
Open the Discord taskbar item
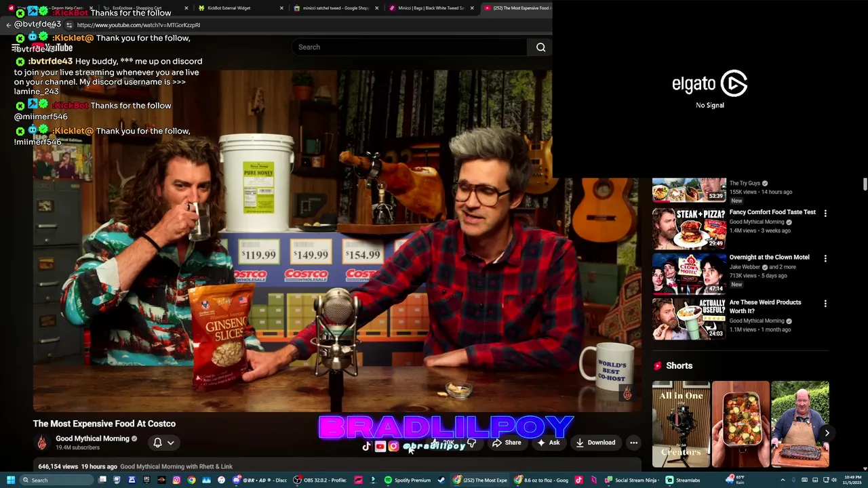[x=260, y=480]
